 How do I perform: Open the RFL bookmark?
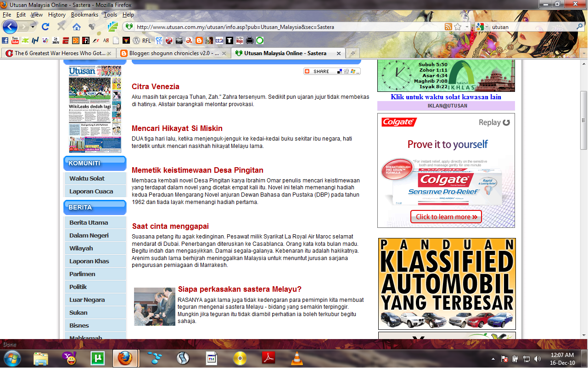(x=146, y=40)
